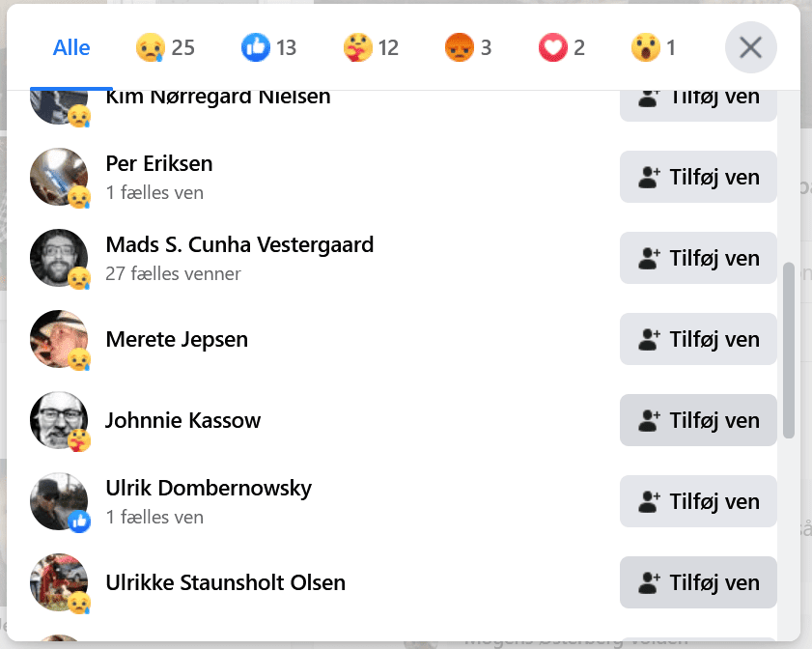Filter by care reaction showing 12
This screenshot has width=812, height=649.
(x=371, y=47)
